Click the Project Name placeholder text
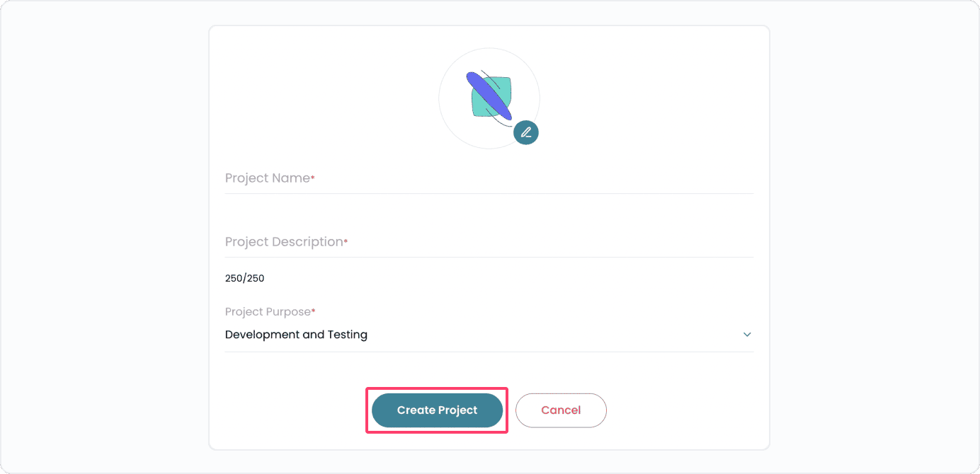 tap(267, 178)
